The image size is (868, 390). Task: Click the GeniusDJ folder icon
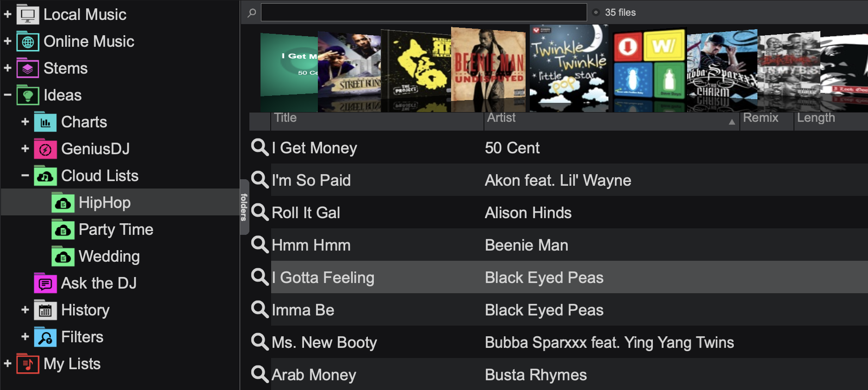(x=45, y=149)
